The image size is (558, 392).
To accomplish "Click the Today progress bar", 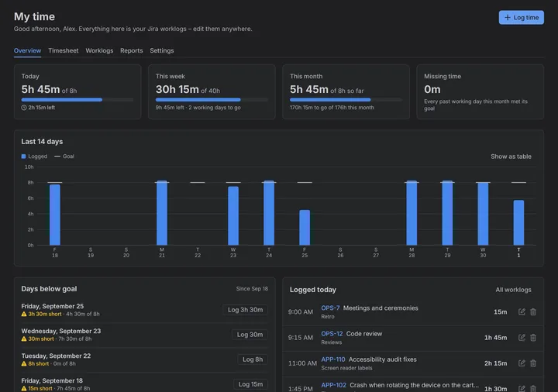I will click(x=77, y=100).
